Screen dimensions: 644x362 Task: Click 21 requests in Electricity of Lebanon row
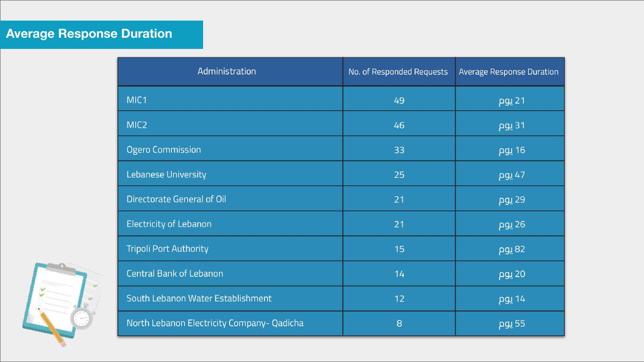(399, 224)
